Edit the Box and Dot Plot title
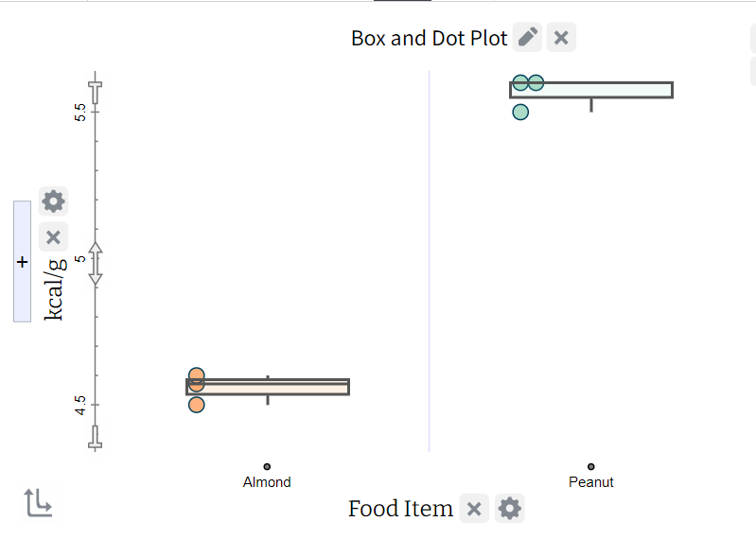Screen dimensions: 756x539 pos(527,37)
